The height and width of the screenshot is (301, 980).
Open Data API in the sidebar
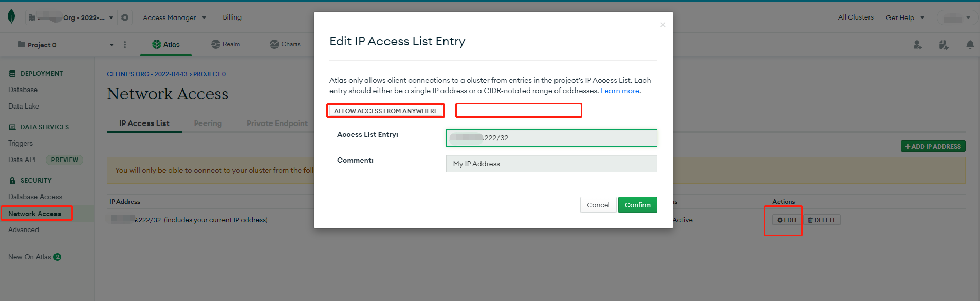tap(22, 160)
